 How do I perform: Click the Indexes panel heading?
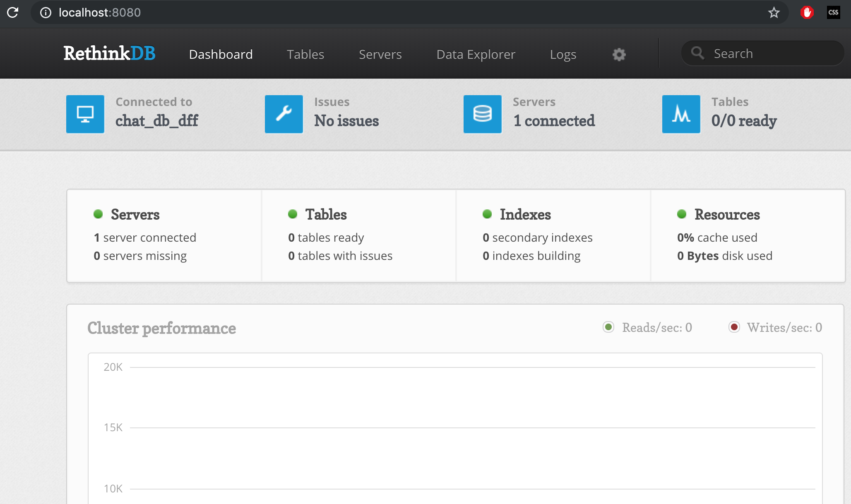[525, 214]
